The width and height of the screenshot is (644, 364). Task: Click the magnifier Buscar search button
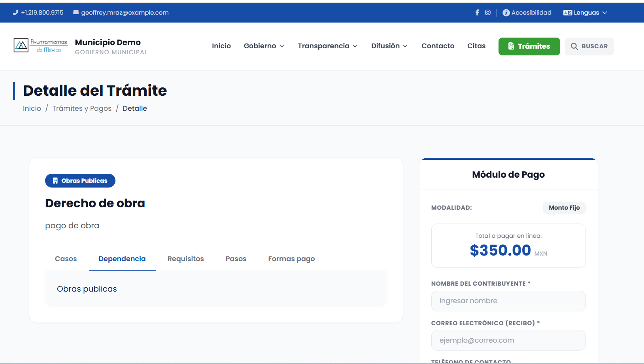tap(589, 46)
